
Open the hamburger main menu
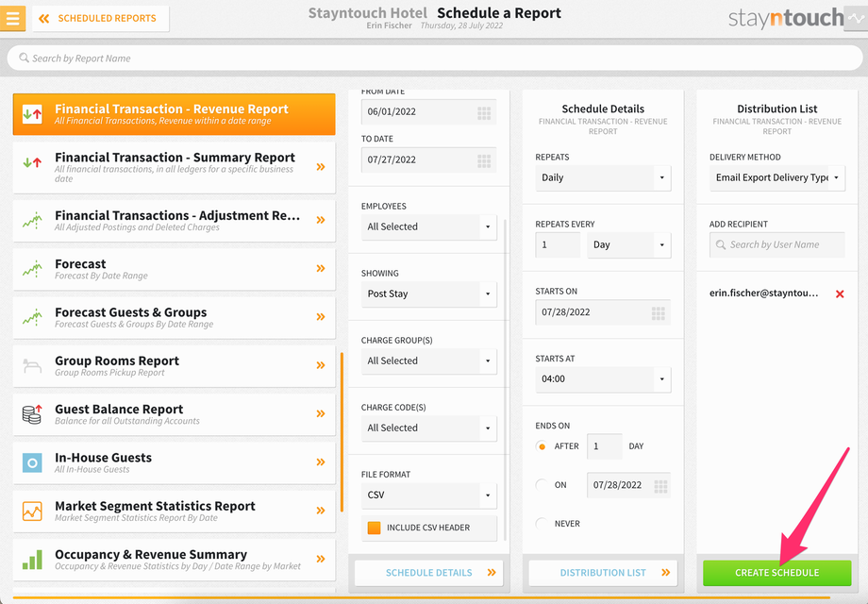coord(12,18)
